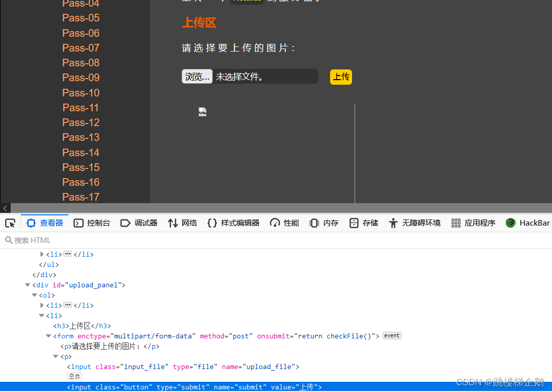Open the 控制台 console tab
This screenshot has width=552, height=392.
pos(92,223)
